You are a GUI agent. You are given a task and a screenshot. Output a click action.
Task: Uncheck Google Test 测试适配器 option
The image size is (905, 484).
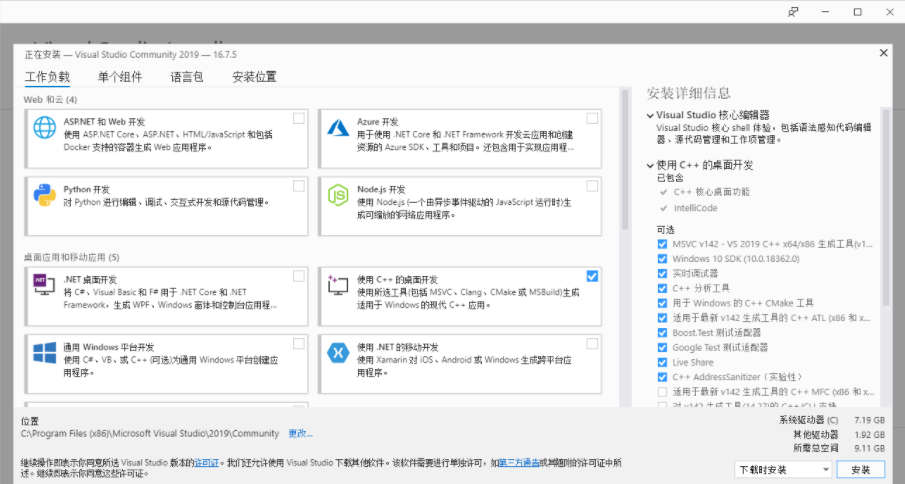coord(662,347)
